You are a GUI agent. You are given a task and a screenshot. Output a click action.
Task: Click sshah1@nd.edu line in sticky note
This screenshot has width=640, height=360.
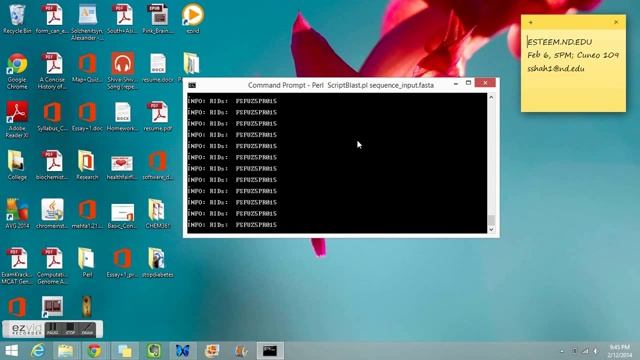click(556, 69)
